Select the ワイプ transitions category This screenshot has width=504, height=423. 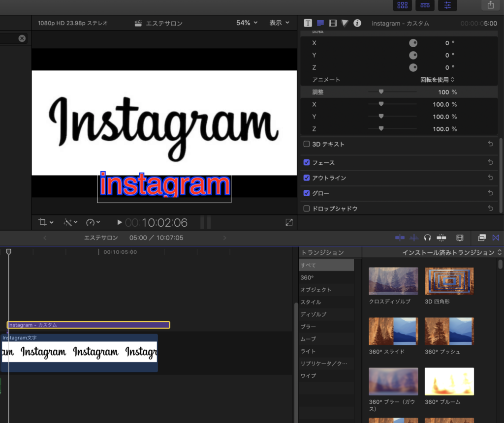point(326,376)
